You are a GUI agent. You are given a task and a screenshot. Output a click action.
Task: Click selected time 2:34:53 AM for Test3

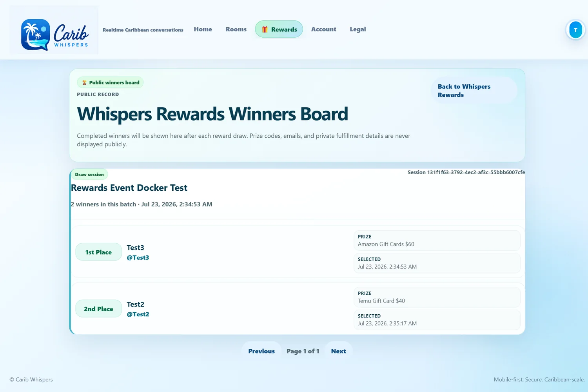387,267
